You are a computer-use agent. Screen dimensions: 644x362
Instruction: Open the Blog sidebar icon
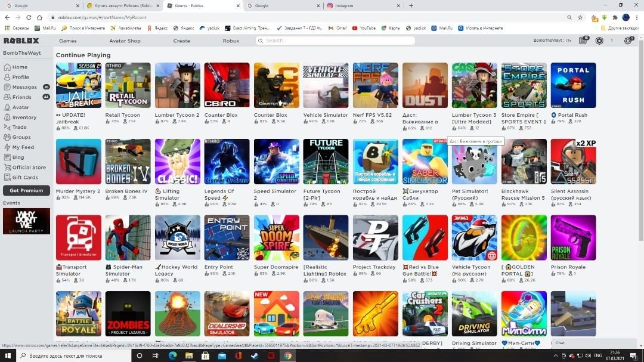tap(7, 157)
